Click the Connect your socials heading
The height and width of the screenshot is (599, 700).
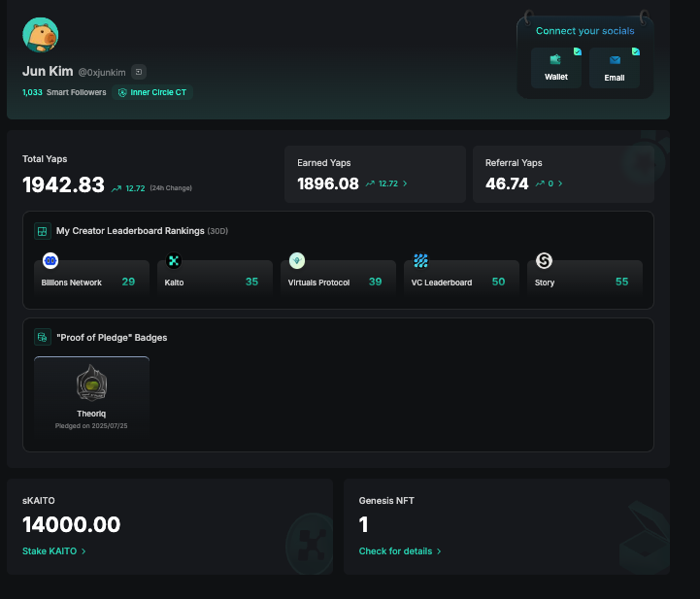click(584, 31)
